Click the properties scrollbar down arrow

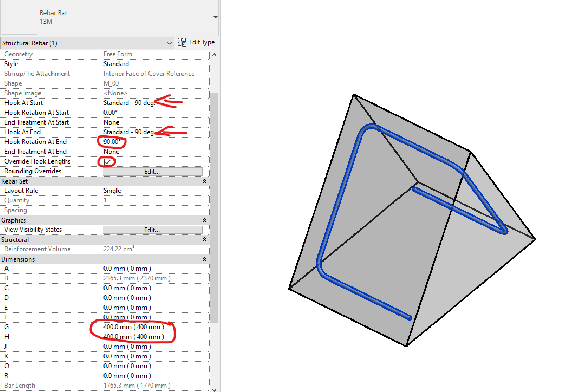pyautogui.click(x=215, y=389)
